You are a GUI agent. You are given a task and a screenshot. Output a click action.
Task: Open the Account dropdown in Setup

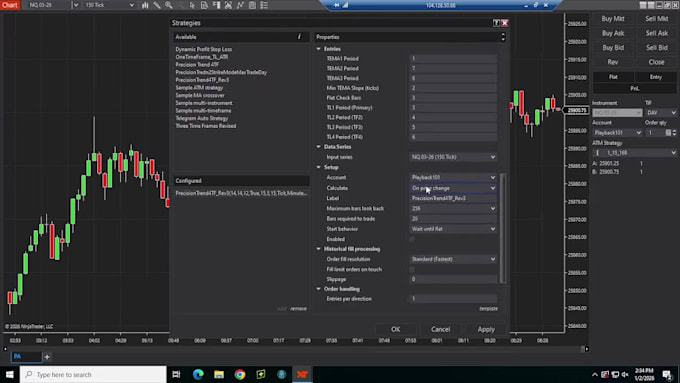(453, 177)
